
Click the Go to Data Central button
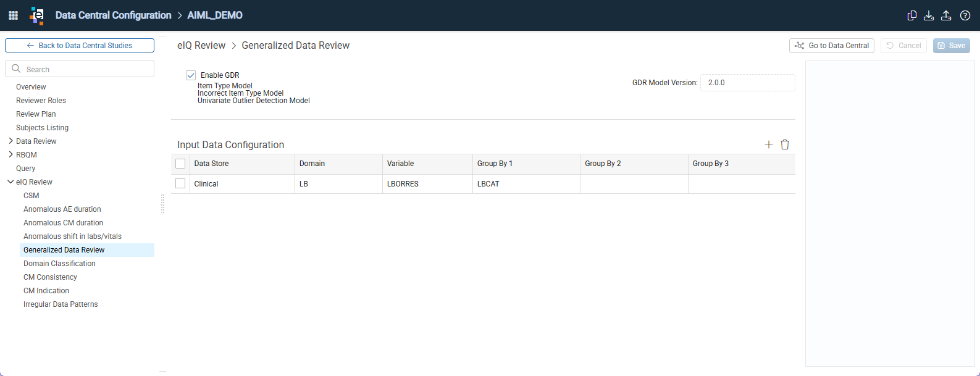click(x=832, y=46)
